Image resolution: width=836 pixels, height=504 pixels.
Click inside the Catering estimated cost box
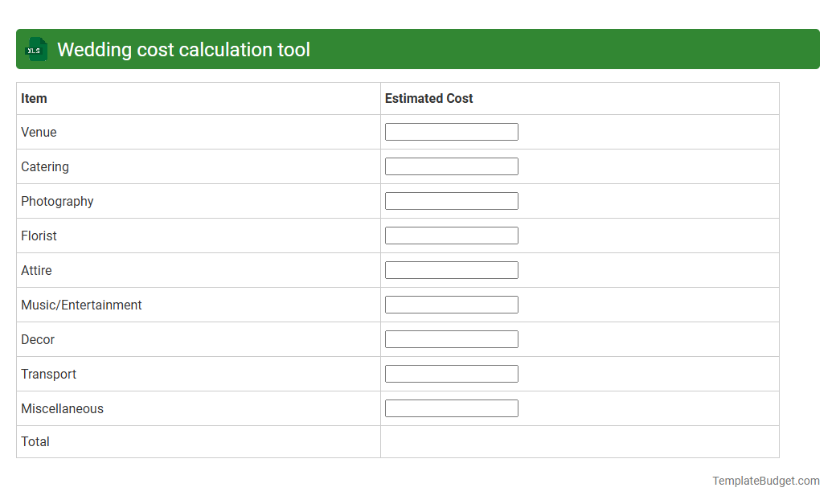point(451,166)
